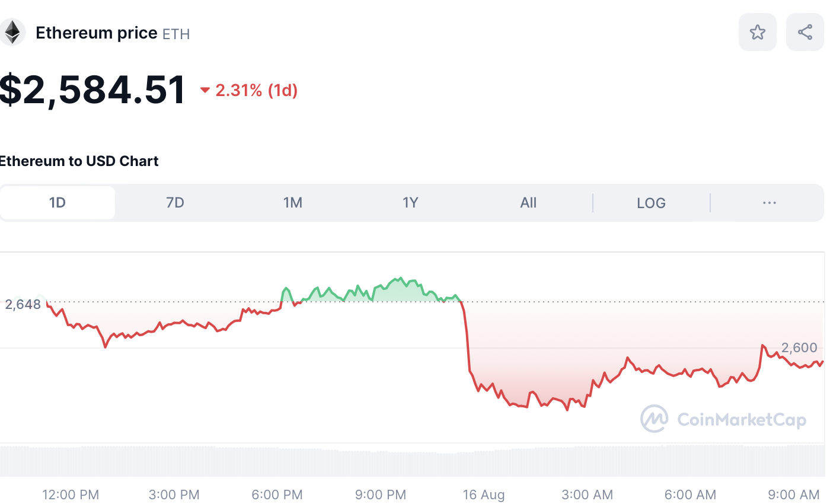Click the $2,584.51 price display
This screenshot has width=830, height=504.
pyautogui.click(x=92, y=89)
